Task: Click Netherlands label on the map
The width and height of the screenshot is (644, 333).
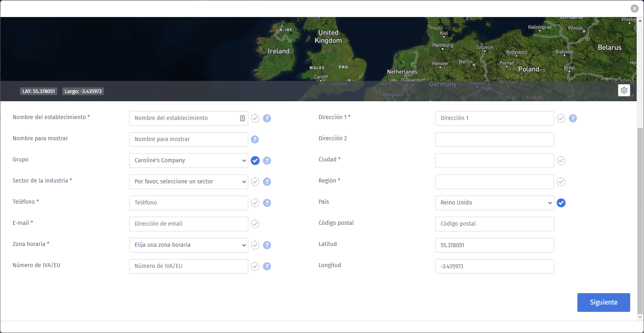Action: (x=402, y=72)
